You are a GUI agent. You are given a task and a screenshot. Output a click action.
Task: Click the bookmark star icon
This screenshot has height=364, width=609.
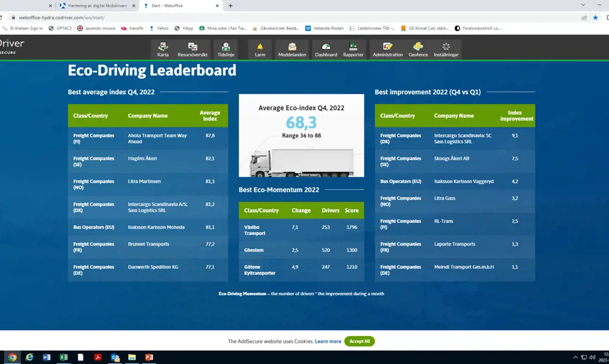[x=595, y=18]
